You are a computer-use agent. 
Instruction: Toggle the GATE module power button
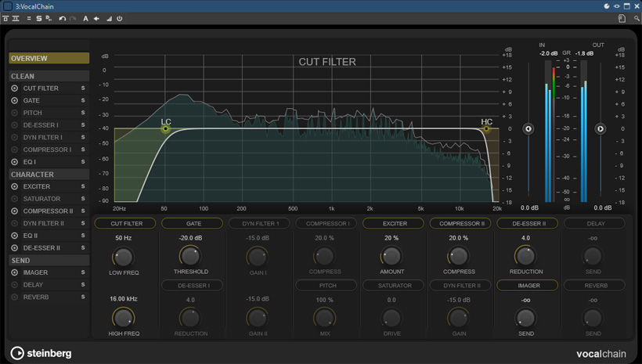(15, 100)
